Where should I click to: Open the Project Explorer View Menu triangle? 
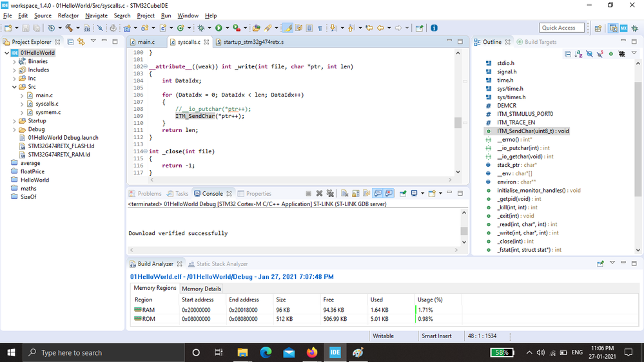pos(93,41)
